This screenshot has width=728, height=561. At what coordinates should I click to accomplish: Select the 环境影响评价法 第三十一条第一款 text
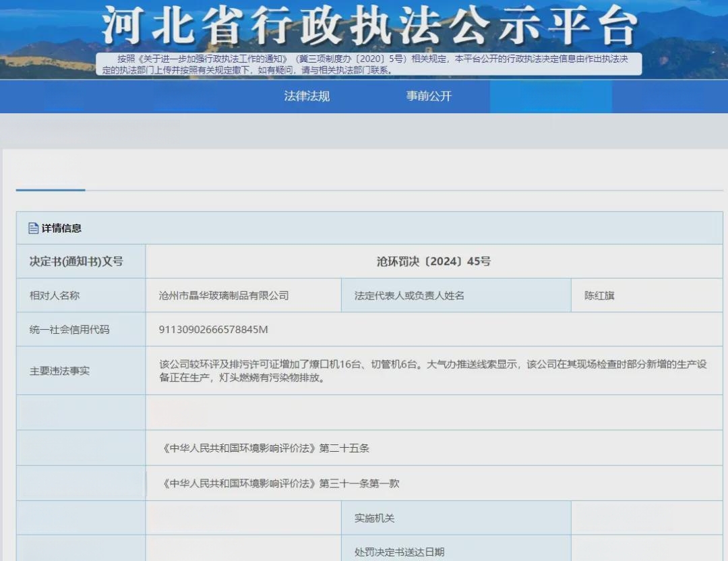point(279,483)
